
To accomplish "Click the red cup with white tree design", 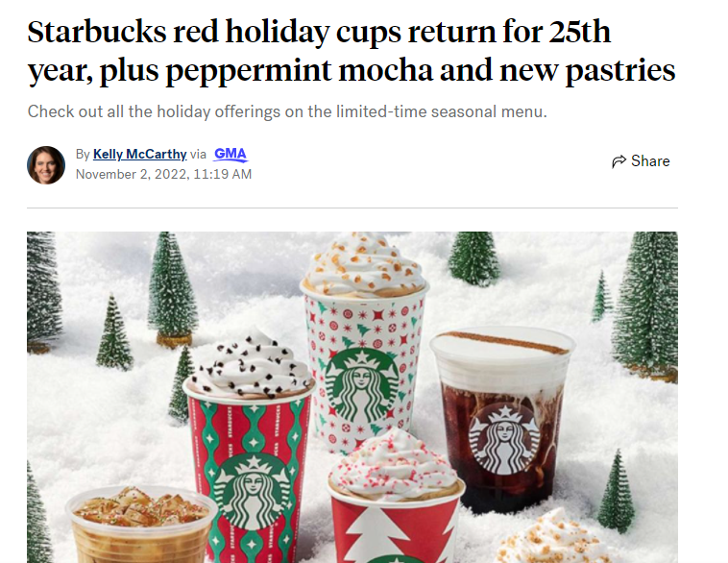I will pyautogui.click(x=395, y=525).
